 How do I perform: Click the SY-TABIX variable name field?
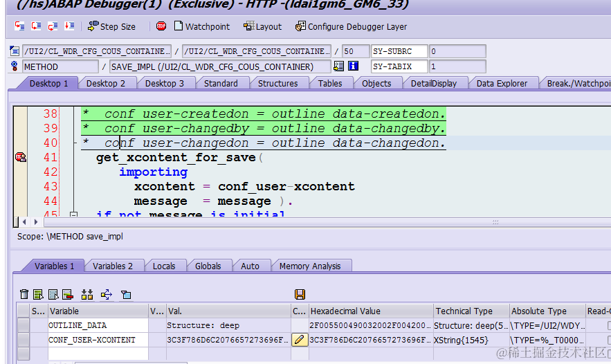[x=399, y=66]
